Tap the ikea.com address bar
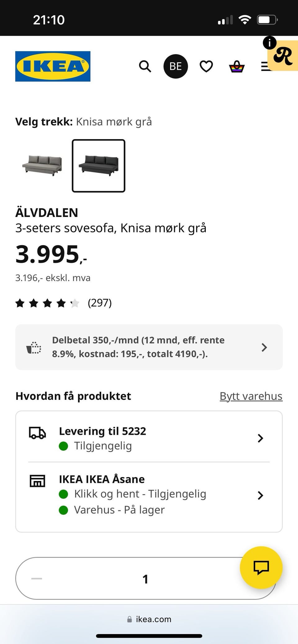 (x=149, y=619)
